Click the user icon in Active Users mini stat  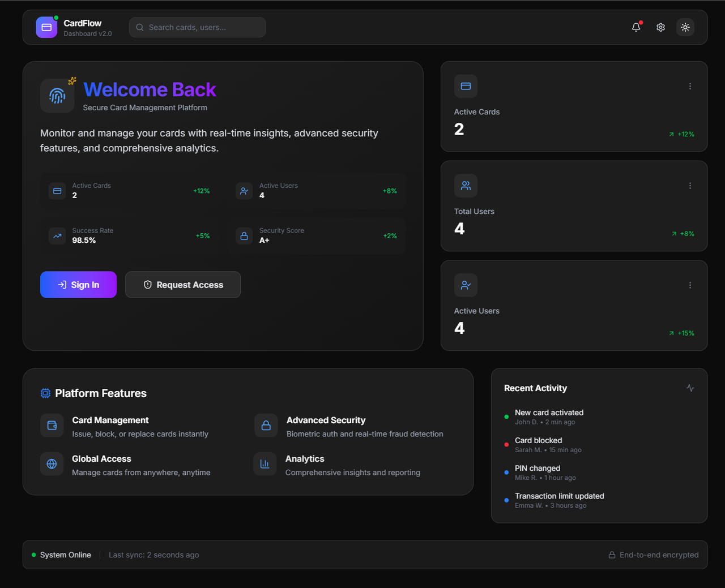pyautogui.click(x=244, y=191)
